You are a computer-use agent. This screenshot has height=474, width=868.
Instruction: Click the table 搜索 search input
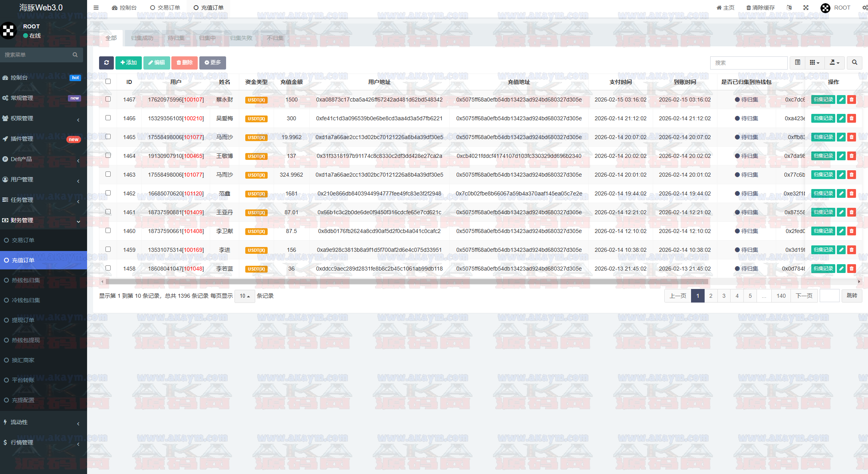coord(749,63)
